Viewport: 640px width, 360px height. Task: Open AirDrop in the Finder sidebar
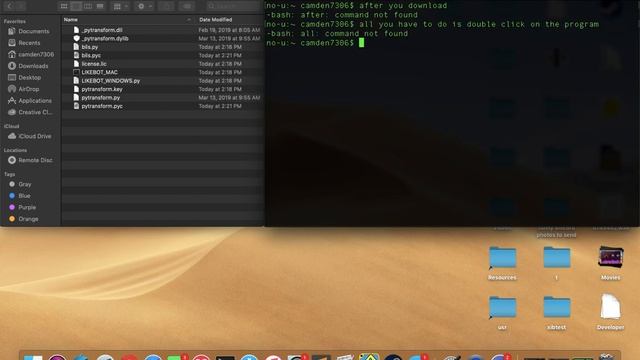point(24,89)
